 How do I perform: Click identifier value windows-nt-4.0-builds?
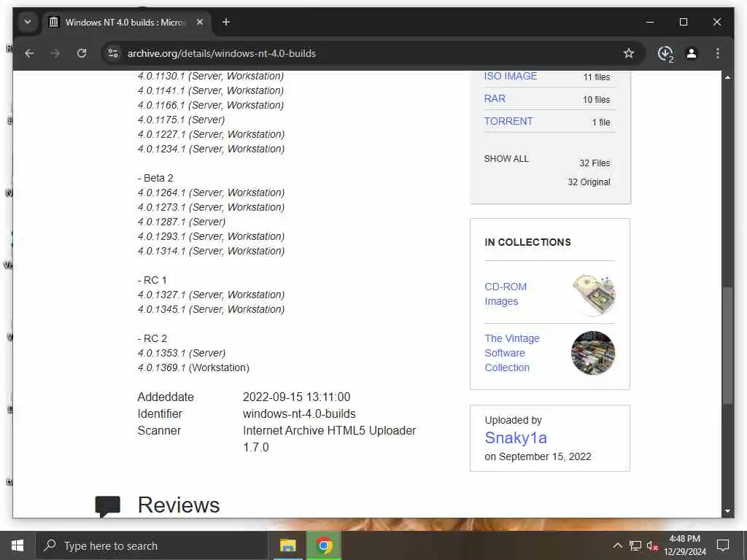click(x=299, y=414)
